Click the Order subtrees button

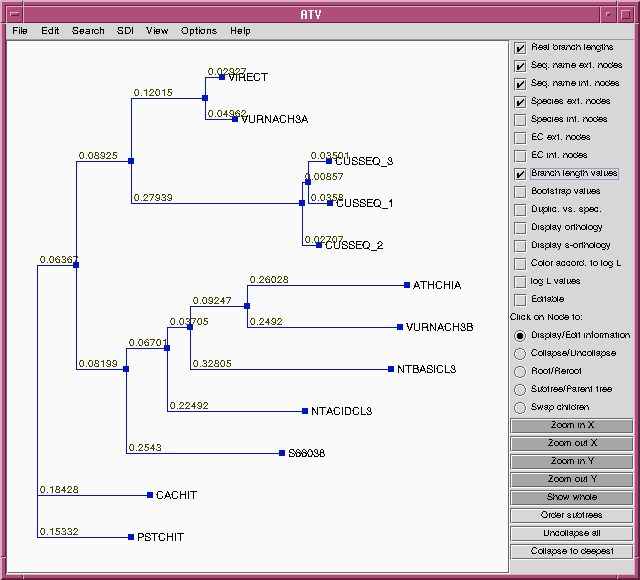point(571,515)
